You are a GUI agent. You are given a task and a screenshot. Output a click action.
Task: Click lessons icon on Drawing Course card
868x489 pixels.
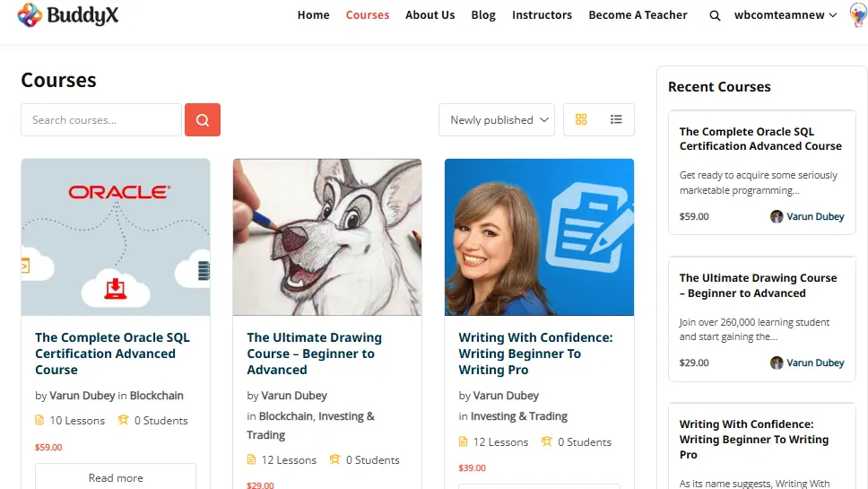coord(251,459)
